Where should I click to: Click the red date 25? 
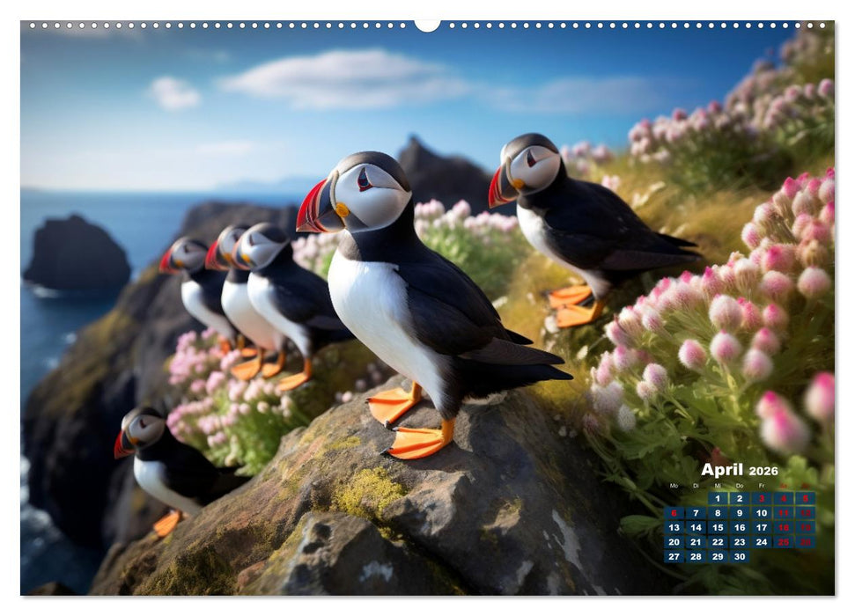coord(784,542)
